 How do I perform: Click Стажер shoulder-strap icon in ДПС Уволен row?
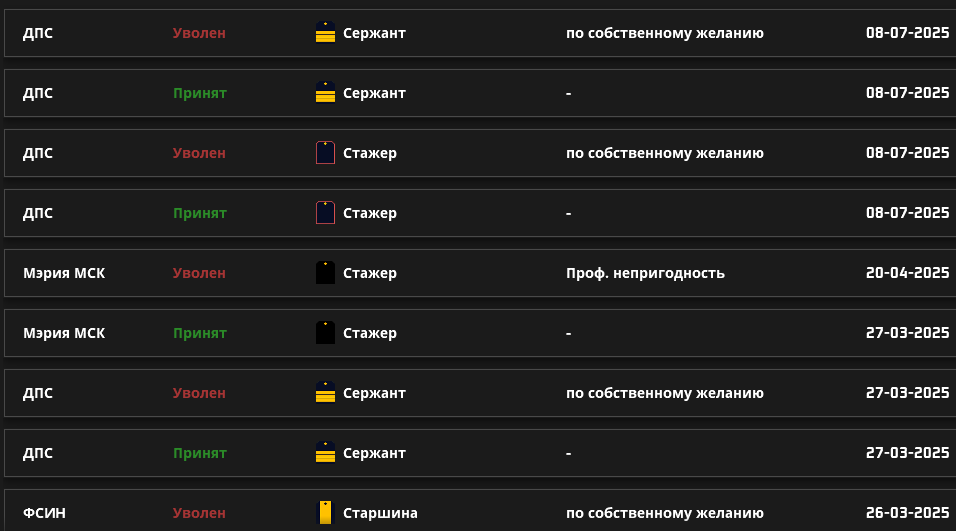tap(326, 152)
